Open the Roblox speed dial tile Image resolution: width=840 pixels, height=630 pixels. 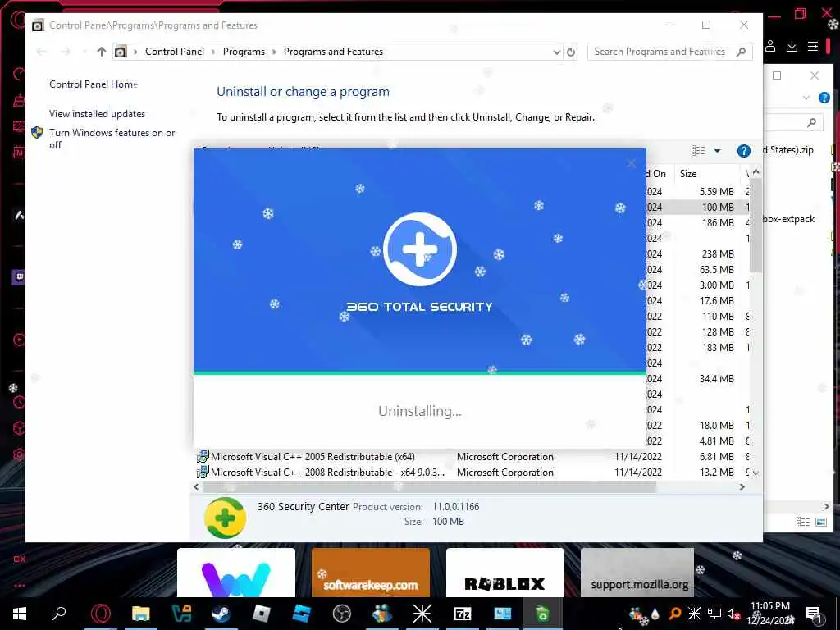point(505,572)
